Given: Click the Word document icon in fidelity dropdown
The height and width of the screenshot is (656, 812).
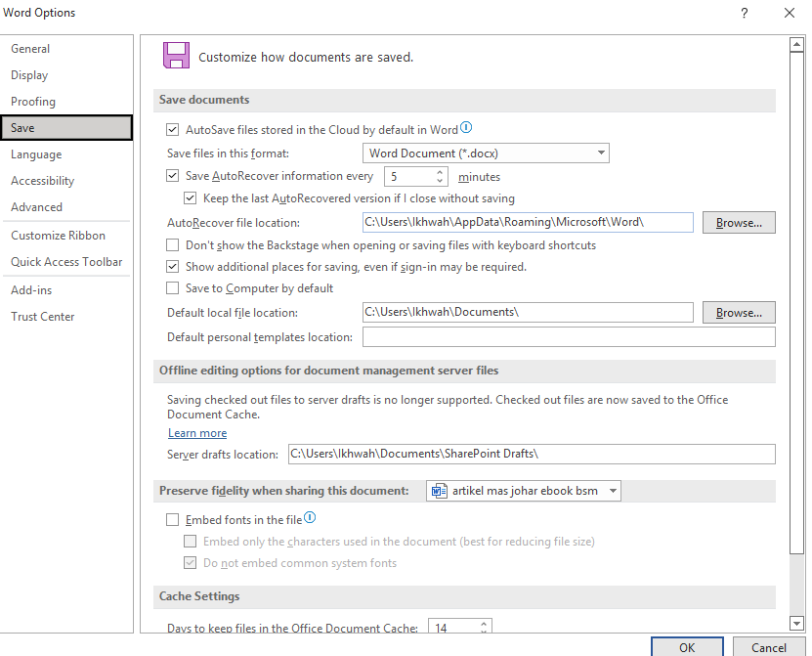Looking at the screenshot, I should click(439, 490).
